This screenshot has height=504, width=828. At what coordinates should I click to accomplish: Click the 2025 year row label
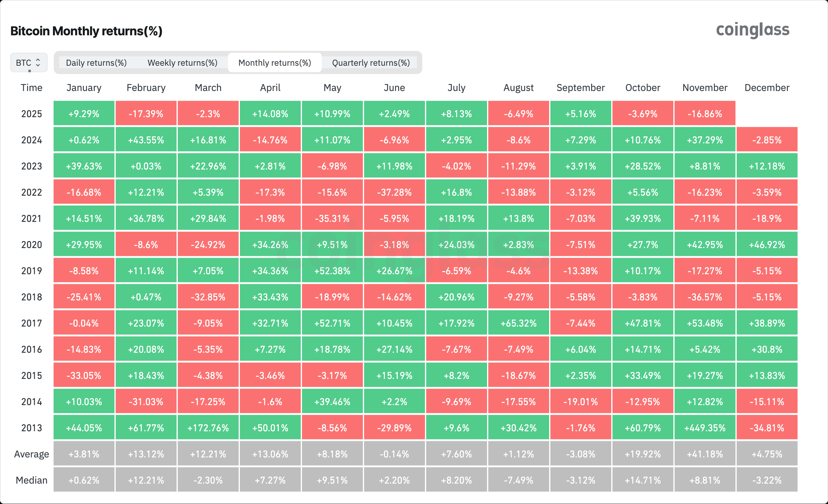31,114
